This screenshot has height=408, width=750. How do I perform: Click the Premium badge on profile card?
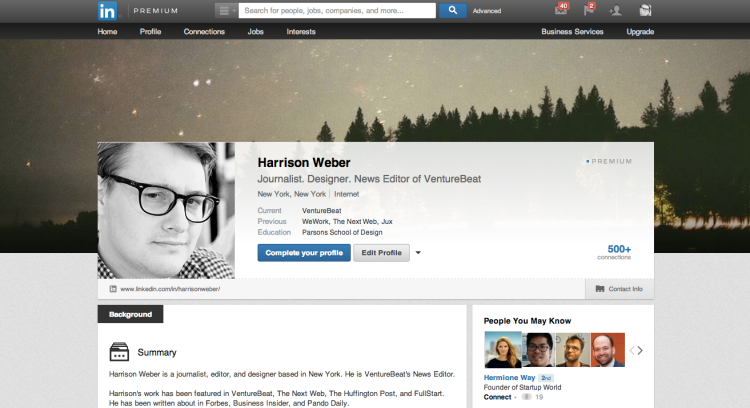tap(609, 161)
